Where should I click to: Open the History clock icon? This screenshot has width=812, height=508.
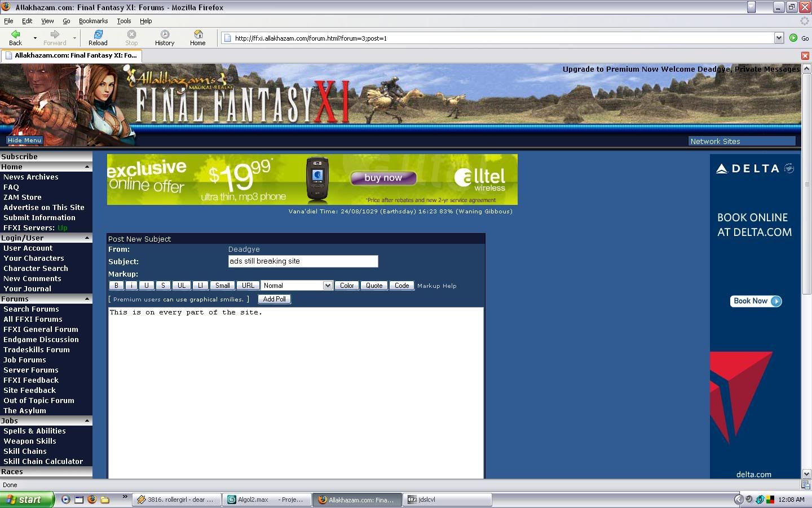[165, 34]
